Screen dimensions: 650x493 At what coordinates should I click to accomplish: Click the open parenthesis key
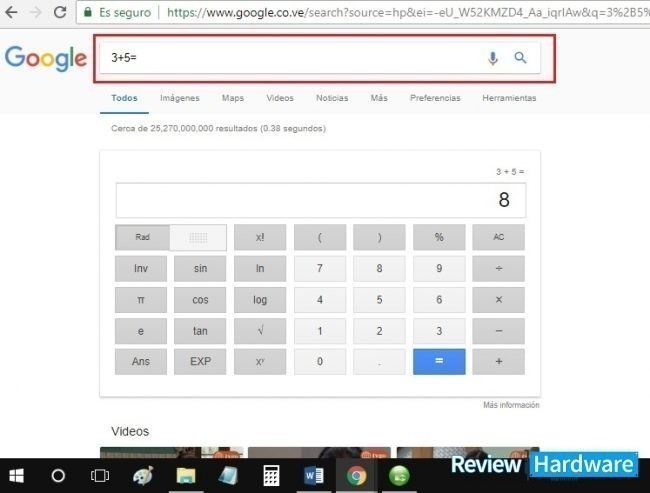click(x=320, y=237)
